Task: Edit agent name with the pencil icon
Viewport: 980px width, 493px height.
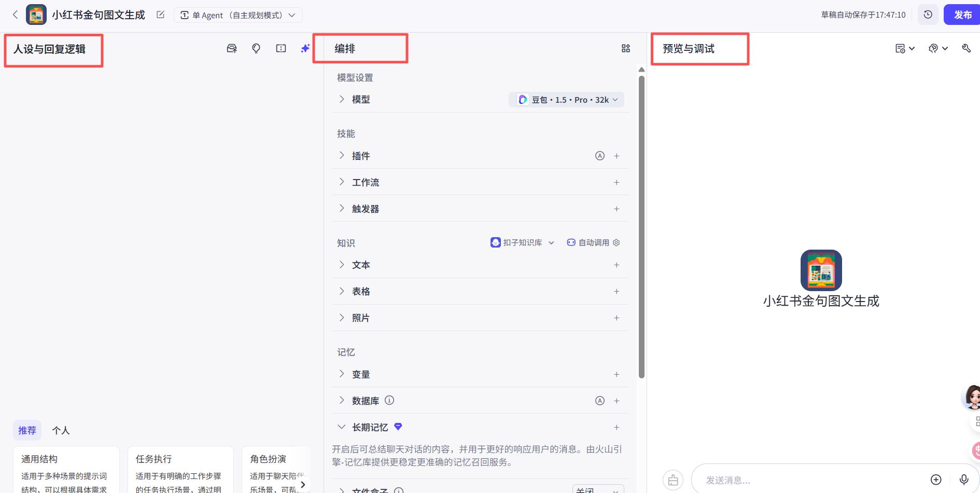Action: click(x=160, y=15)
